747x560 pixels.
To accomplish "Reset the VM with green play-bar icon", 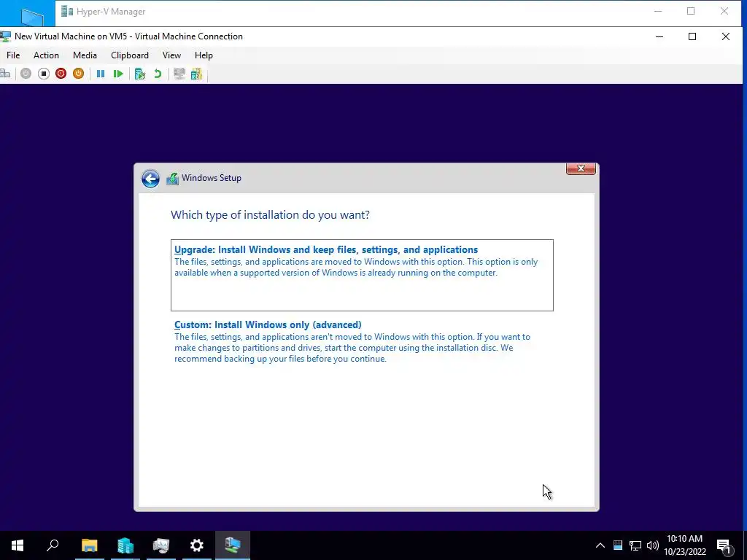I will click(118, 74).
